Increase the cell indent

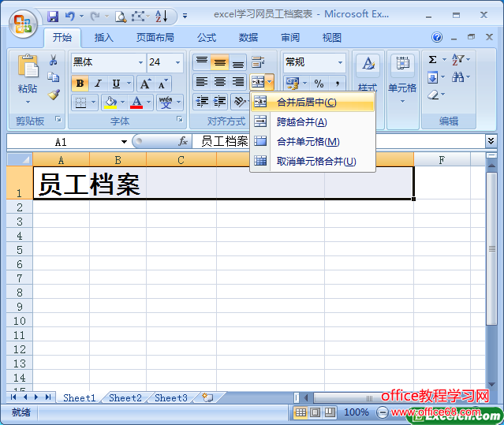[219, 102]
